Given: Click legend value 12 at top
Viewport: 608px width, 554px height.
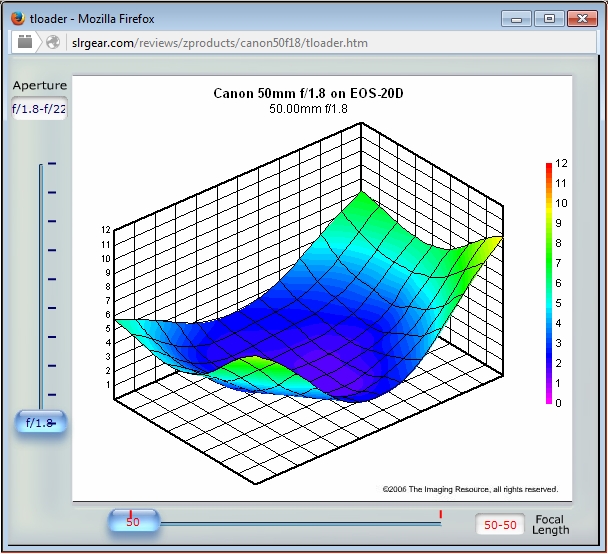Looking at the screenshot, I should [561, 163].
